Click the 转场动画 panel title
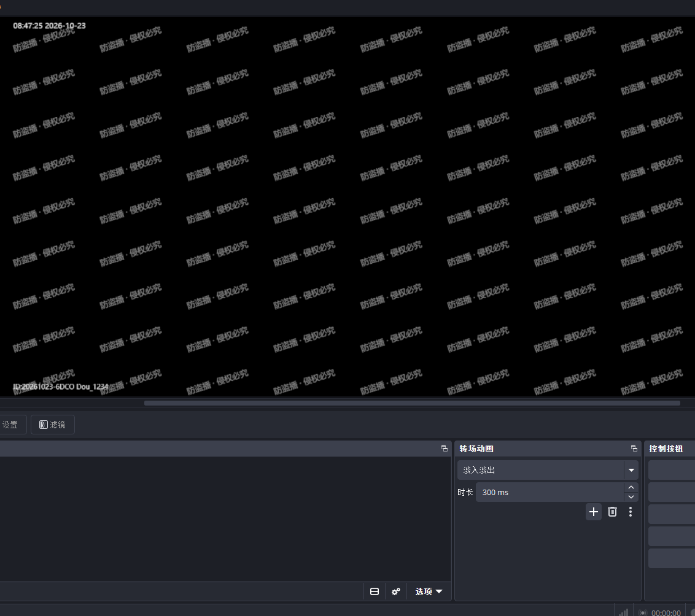 [x=476, y=449]
